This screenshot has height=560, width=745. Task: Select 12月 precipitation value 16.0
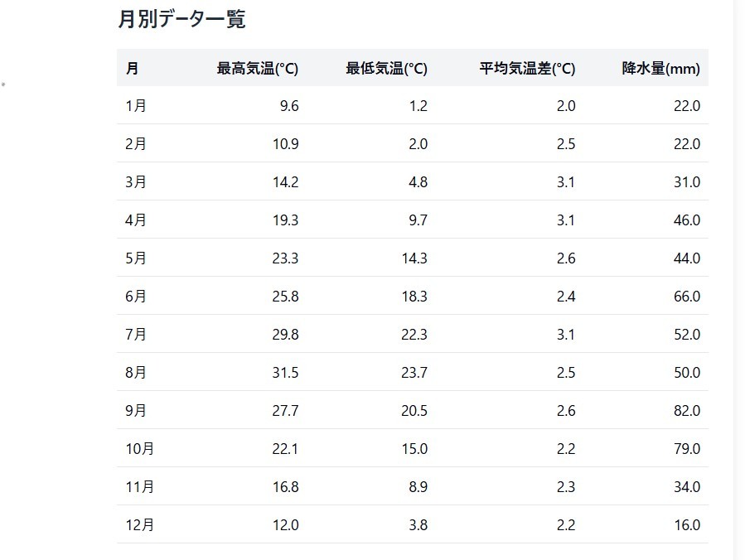[686, 525]
